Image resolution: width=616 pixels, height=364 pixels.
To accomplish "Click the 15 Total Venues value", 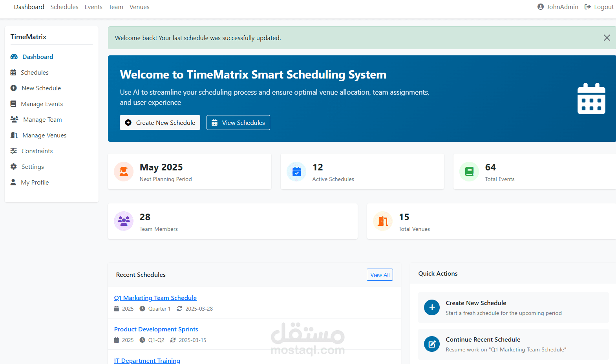I will 404,217.
